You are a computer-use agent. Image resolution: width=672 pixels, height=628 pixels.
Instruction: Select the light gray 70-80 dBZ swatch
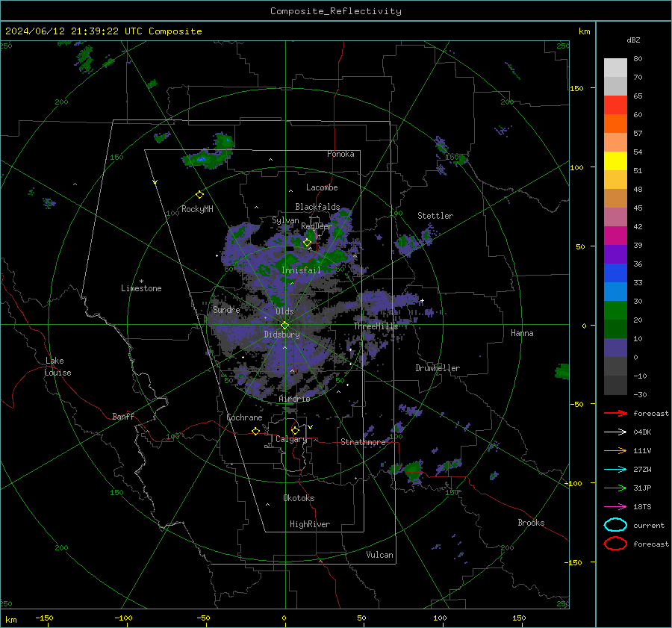tap(615, 68)
